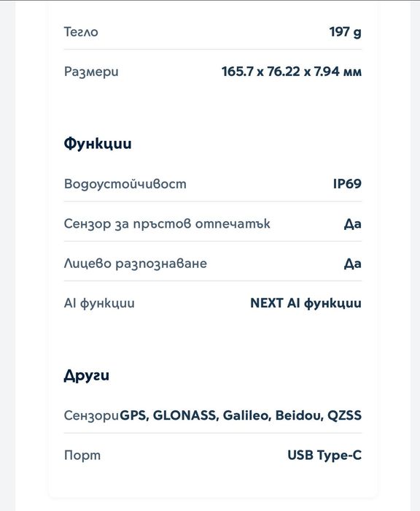The width and height of the screenshot is (420, 511).
Task: Click the gray page margin right of card
Action: (416, 255)
